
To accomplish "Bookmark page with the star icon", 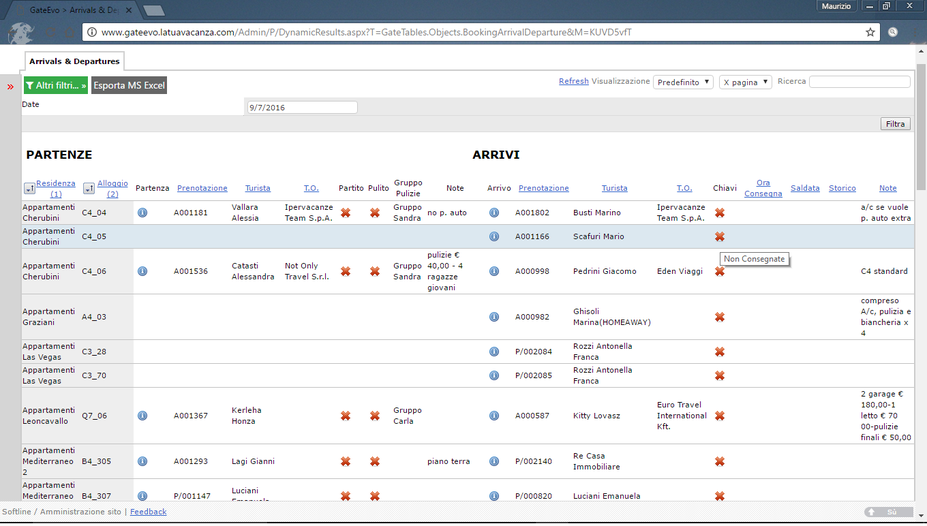I will [870, 32].
